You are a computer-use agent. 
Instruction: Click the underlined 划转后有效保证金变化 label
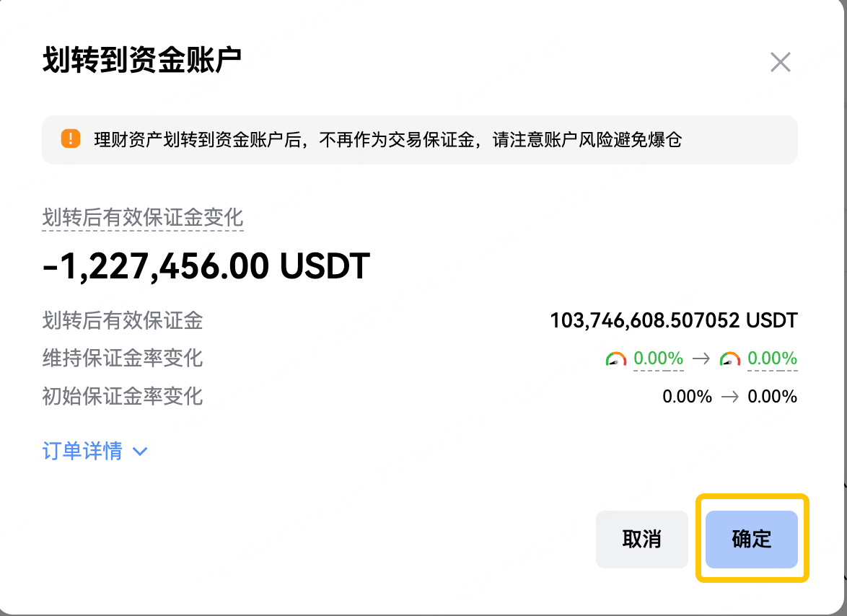(143, 218)
